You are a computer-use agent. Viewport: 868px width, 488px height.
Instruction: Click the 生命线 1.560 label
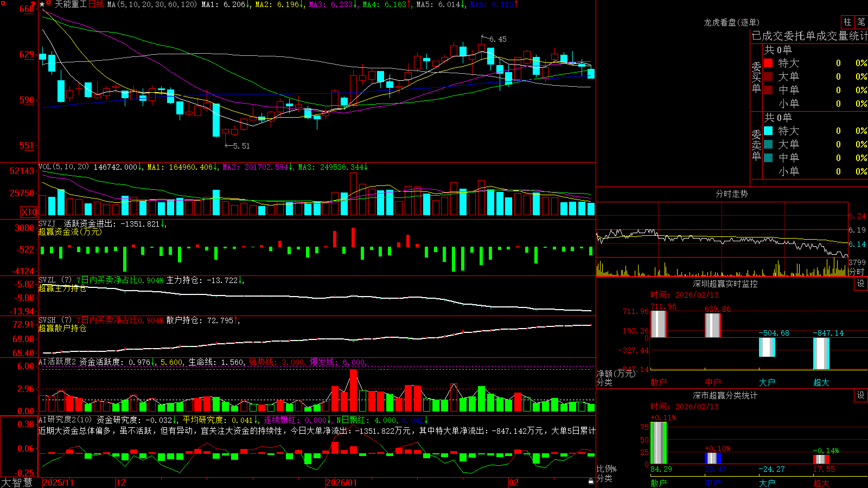216,362
